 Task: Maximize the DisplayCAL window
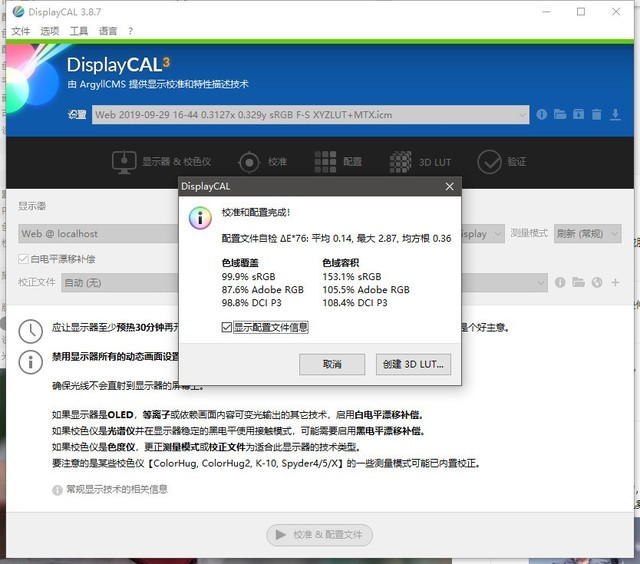click(581, 12)
